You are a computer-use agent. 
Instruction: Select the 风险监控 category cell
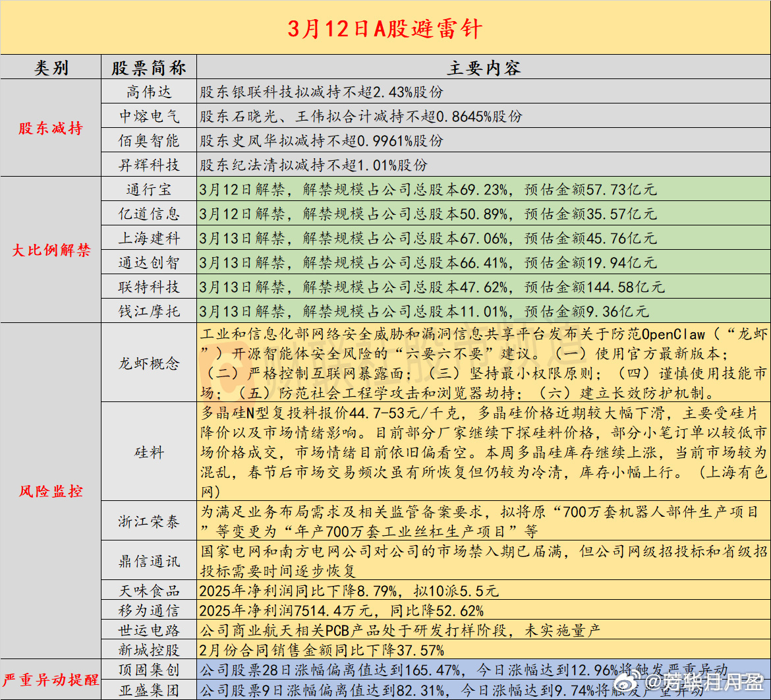point(50,491)
